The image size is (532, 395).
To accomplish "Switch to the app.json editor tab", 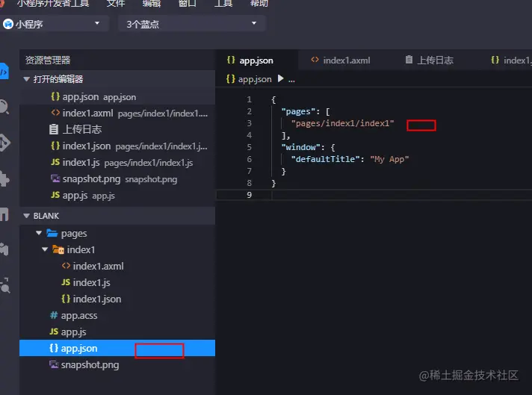I will click(x=256, y=60).
